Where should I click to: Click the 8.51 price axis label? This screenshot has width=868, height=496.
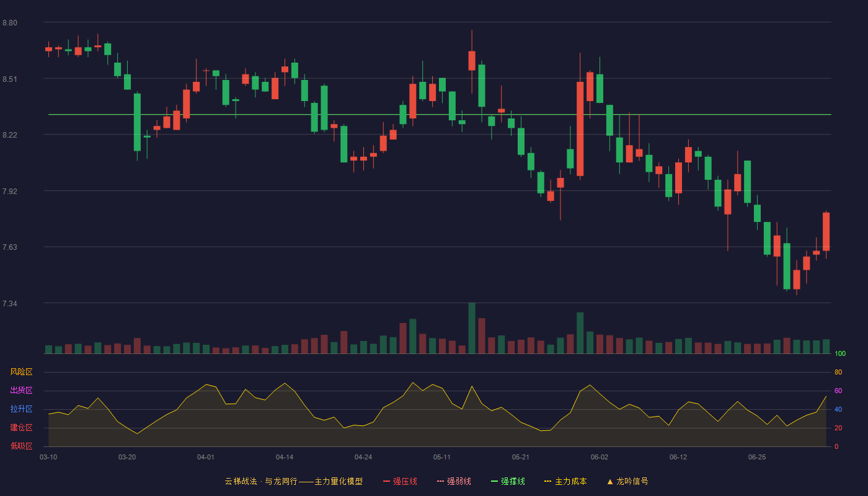[x=10, y=79]
